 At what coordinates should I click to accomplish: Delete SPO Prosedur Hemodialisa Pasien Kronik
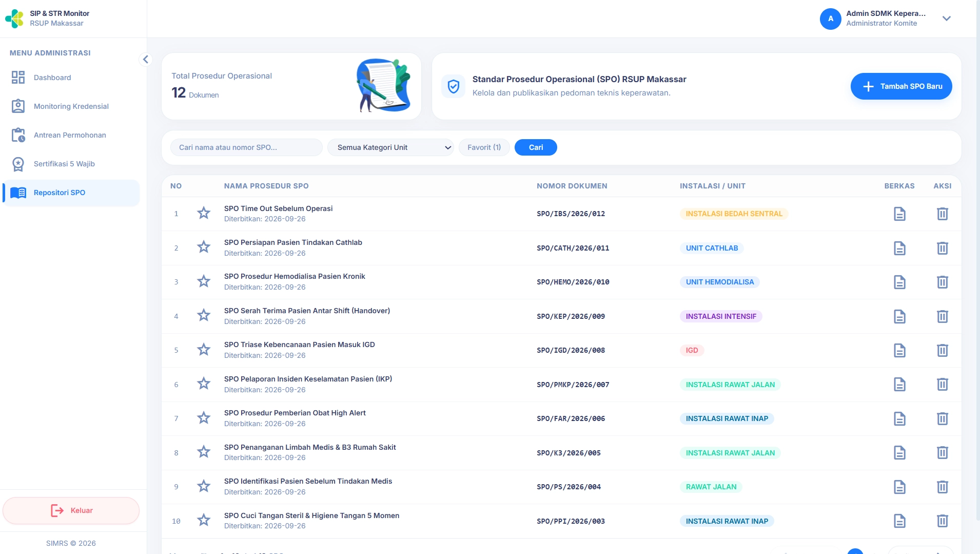(943, 282)
